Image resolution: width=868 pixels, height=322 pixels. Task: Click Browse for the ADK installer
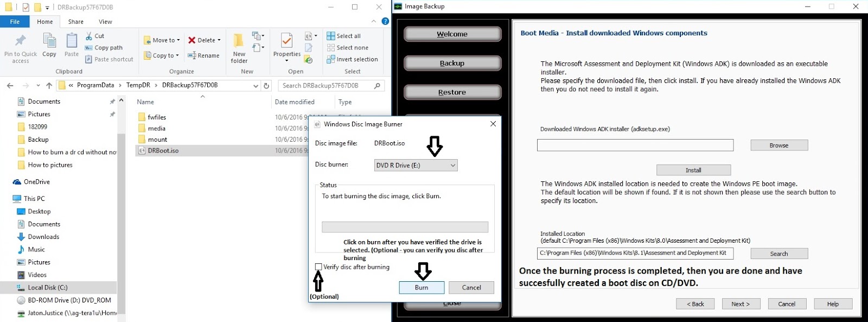click(779, 146)
